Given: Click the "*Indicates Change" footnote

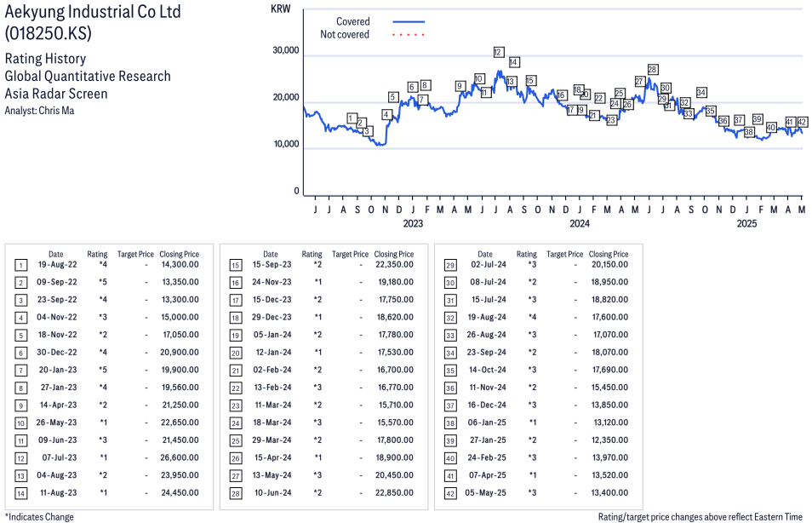Looking at the screenshot, I should 39,517.
